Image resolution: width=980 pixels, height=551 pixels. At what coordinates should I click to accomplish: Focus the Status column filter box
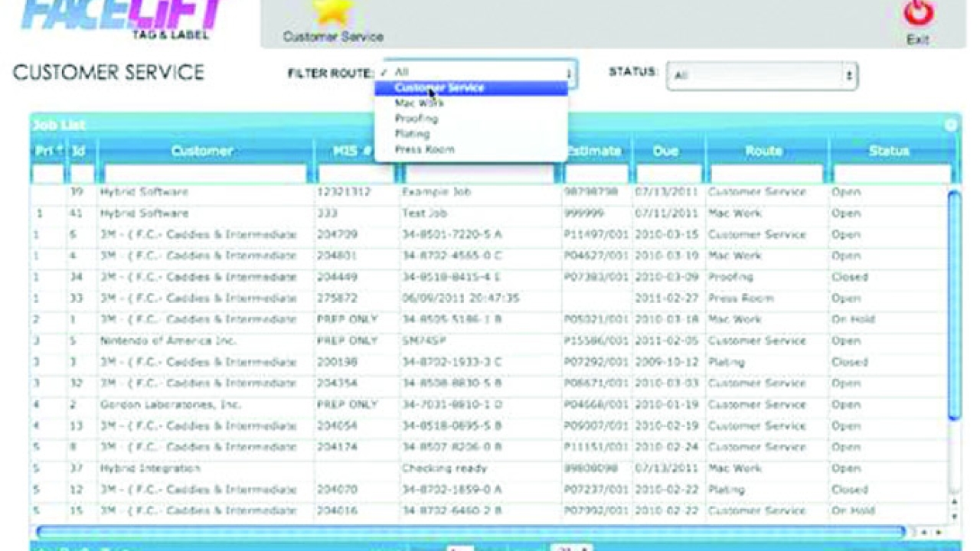coord(892,174)
